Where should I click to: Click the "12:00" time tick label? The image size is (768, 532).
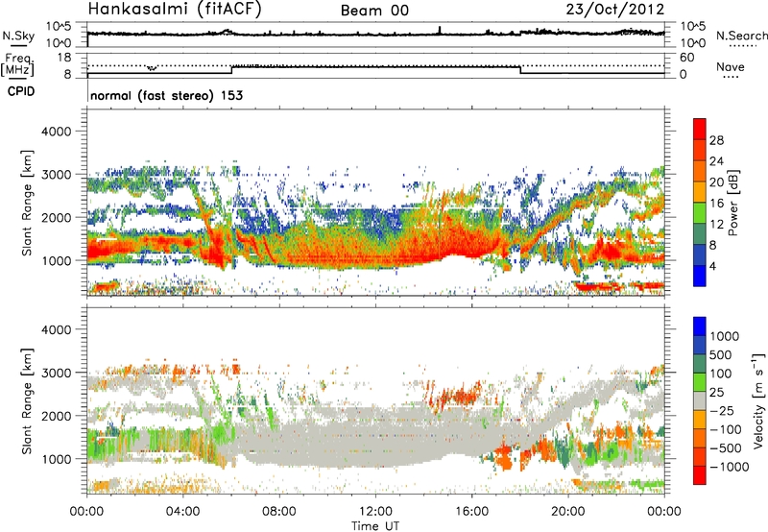375,512
